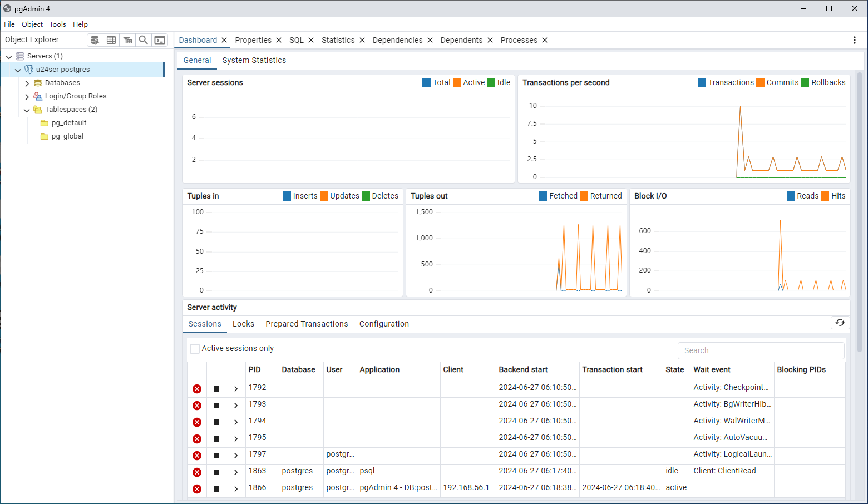This screenshot has height=504, width=868.
Task: Select the pg_default tablespace
Action: [69, 123]
